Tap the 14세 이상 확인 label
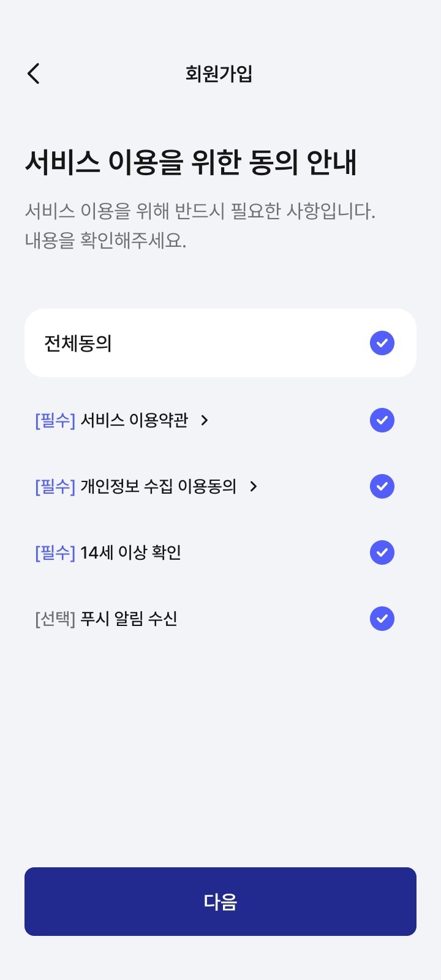This screenshot has height=980, width=441. pyautogui.click(x=130, y=552)
